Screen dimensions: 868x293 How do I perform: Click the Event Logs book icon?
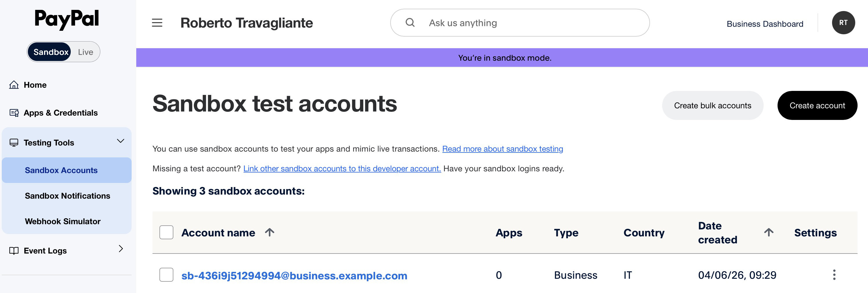[x=14, y=251]
